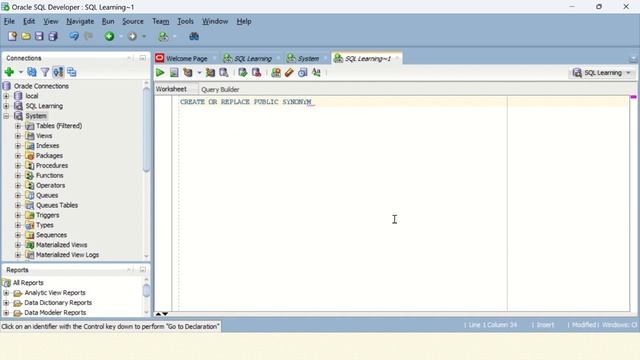Click the Run Script icon
Viewport: 640px width, 360px height.
[174, 73]
